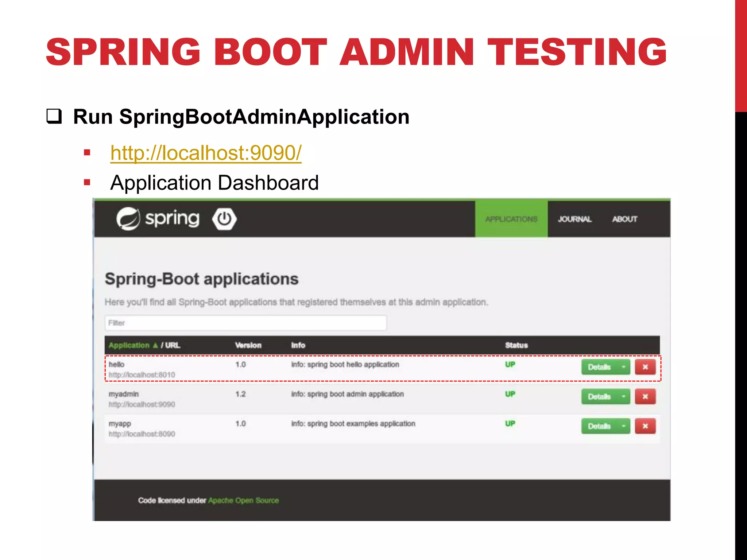
Task: Open Details for myadmin application
Action: (x=599, y=396)
